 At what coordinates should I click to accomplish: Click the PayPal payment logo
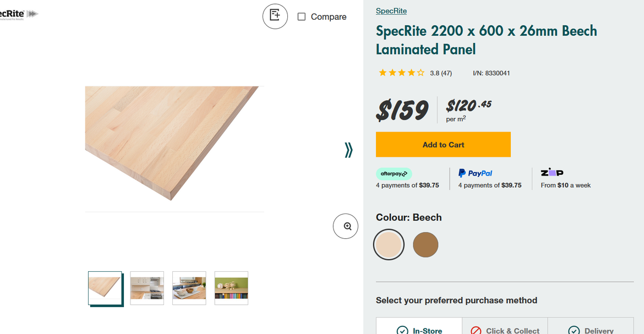pos(476,173)
